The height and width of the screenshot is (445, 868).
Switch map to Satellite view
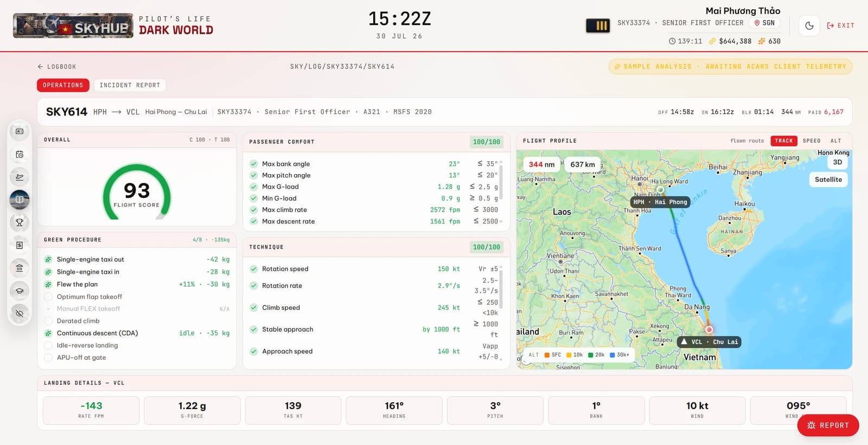click(828, 180)
